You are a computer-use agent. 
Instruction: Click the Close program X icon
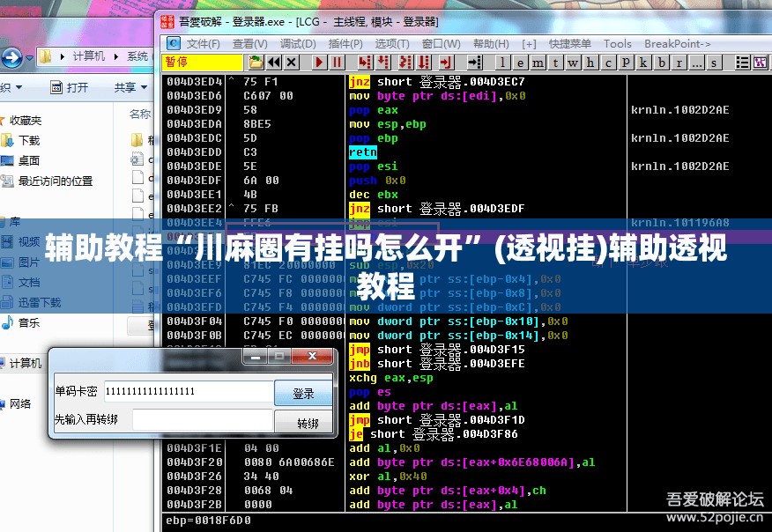(292, 62)
